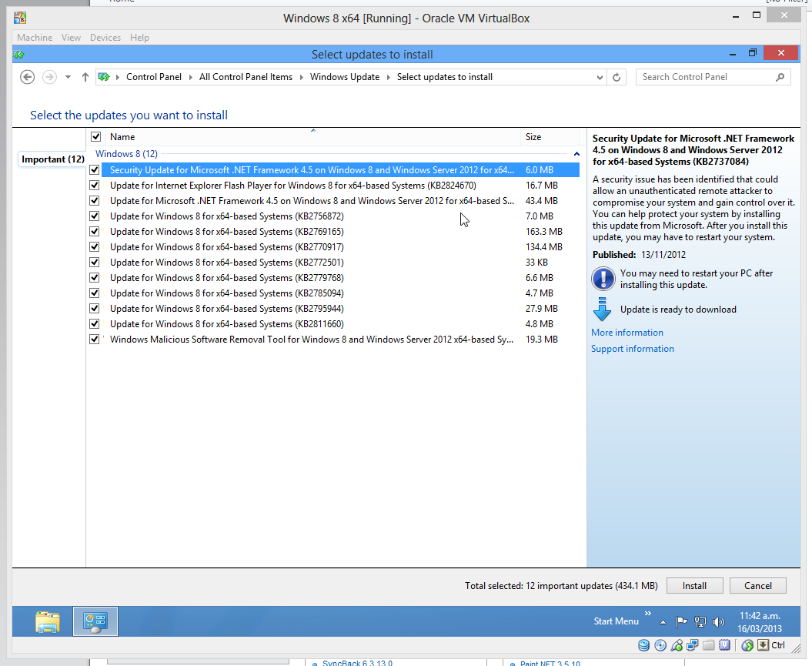Screen dimensions: 812x666
Task: Open the Machine menu
Action: [x=35, y=38]
